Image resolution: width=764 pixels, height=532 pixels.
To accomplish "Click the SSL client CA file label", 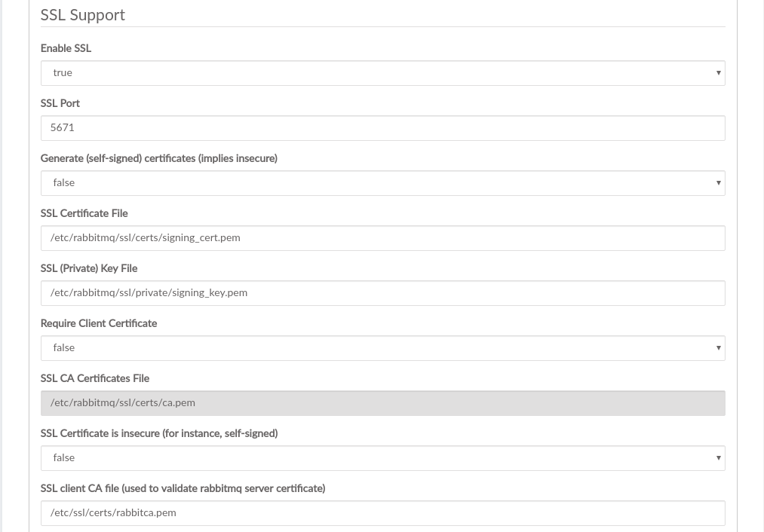I will coord(183,488).
